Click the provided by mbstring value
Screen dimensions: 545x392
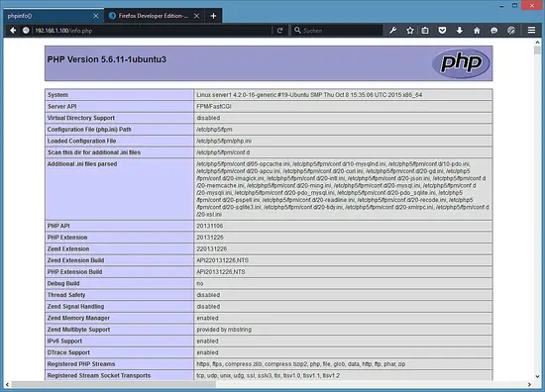click(x=224, y=330)
